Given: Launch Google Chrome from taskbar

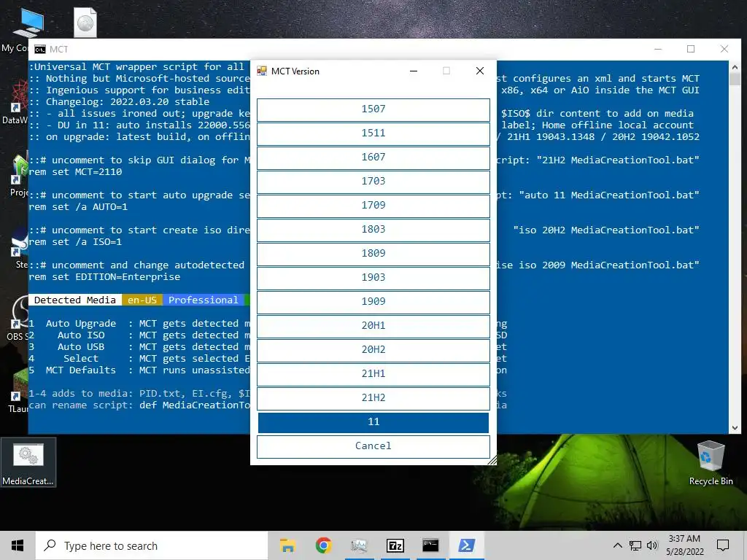Looking at the screenshot, I should (x=323, y=545).
